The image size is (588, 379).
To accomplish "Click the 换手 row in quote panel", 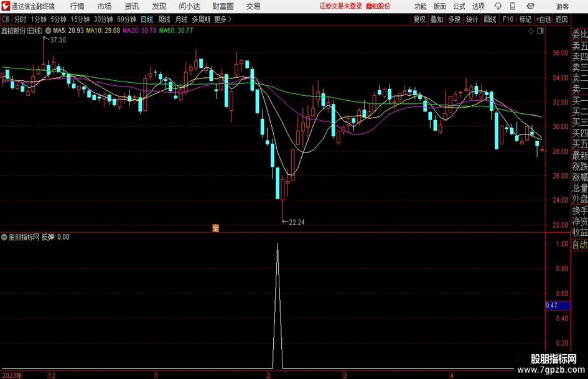I will pyautogui.click(x=579, y=210).
